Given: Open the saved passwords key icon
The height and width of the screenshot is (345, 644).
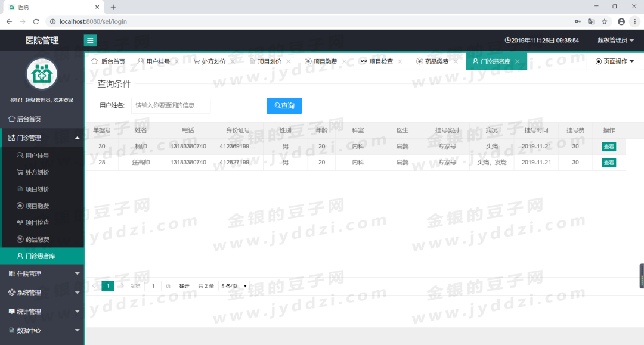Looking at the screenshot, I should point(577,21).
